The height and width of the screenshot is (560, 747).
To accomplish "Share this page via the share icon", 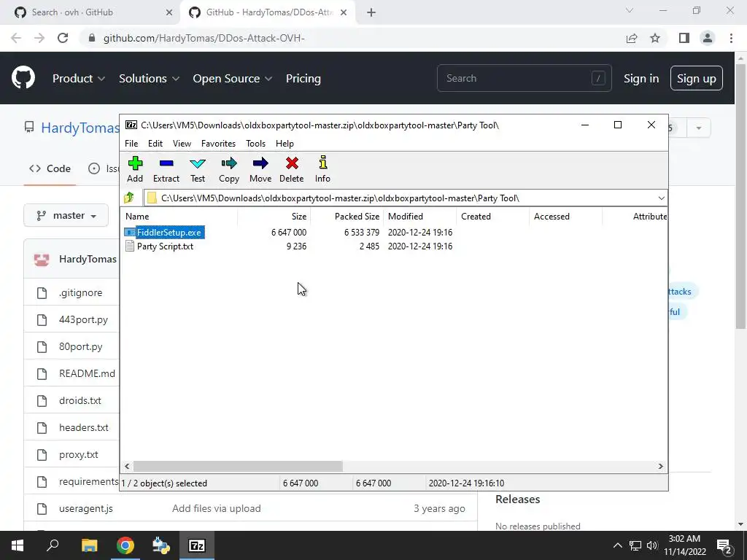I will pyautogui.click(x=632, y=38).
